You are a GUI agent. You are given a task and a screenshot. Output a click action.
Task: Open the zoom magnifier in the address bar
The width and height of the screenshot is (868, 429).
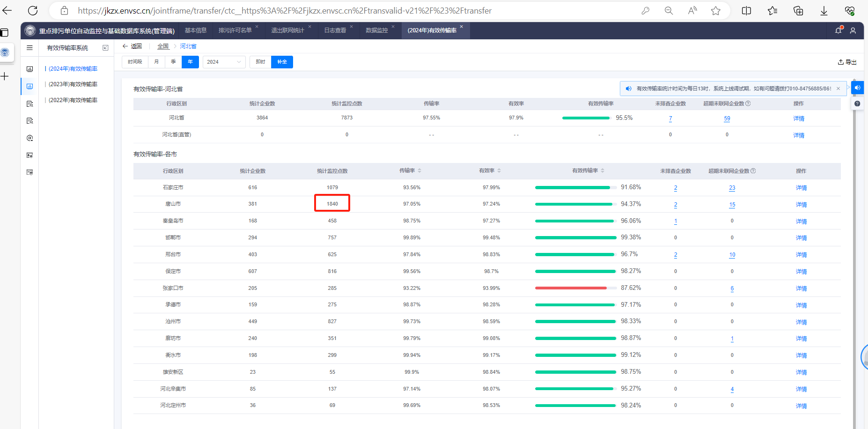click(x=669, y=10)
